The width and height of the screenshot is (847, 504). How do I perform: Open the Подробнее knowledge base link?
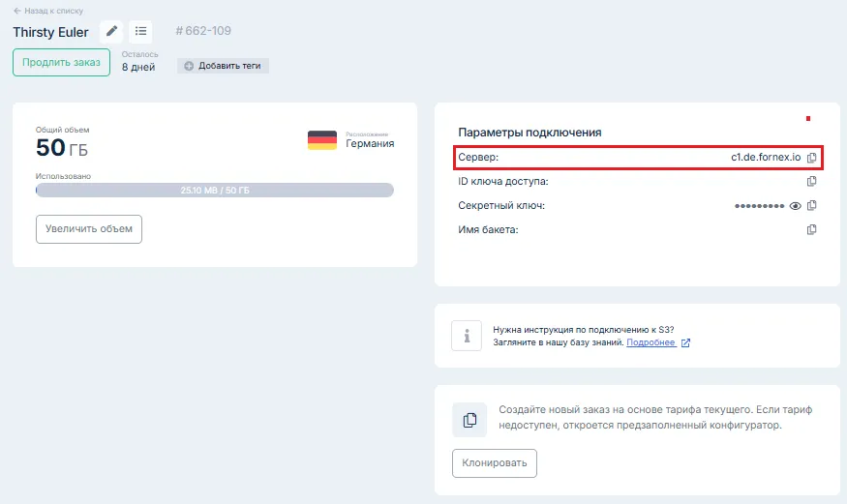650,342
